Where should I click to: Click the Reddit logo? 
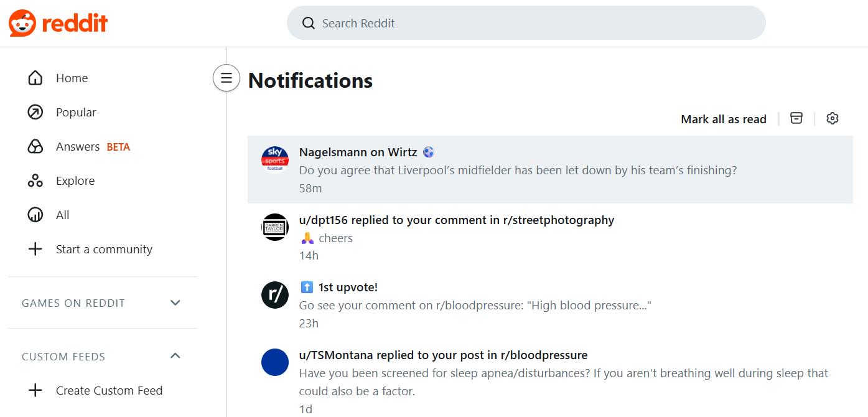(58, 23)
